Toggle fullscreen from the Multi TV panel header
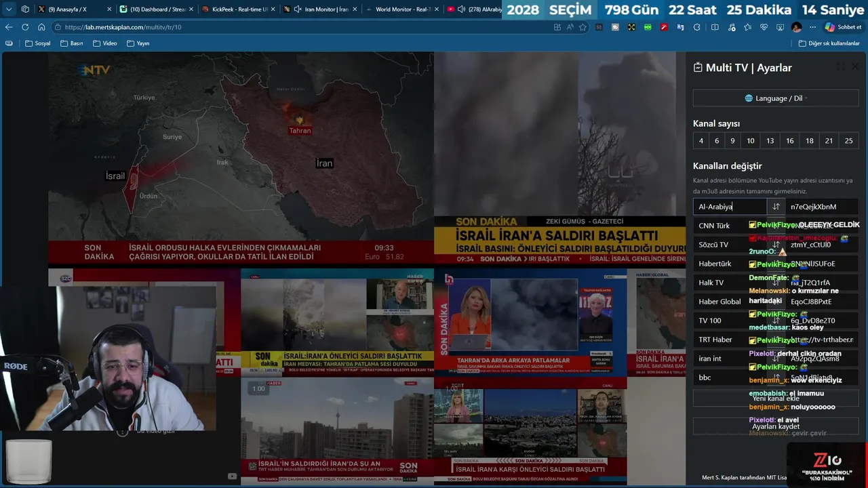Image resolution: width=868 pixels, height=488 pixels. [840, 66]
